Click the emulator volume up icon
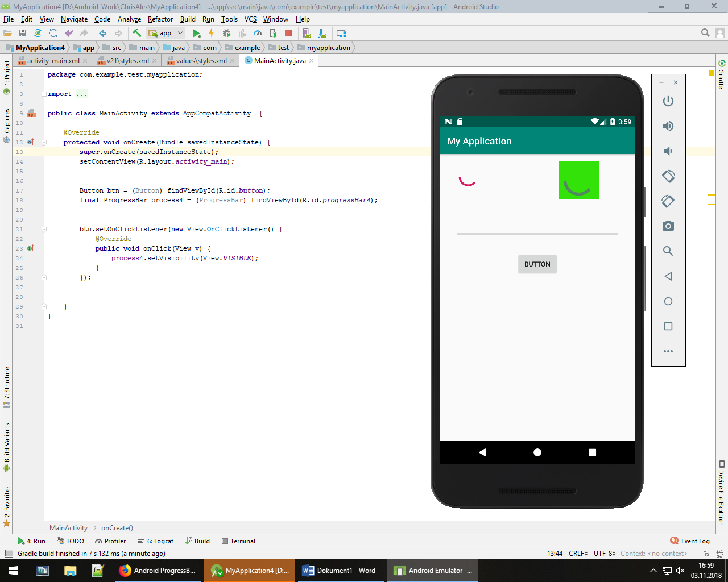This screenshot has height=582, width=728. (x=668, y=126)
